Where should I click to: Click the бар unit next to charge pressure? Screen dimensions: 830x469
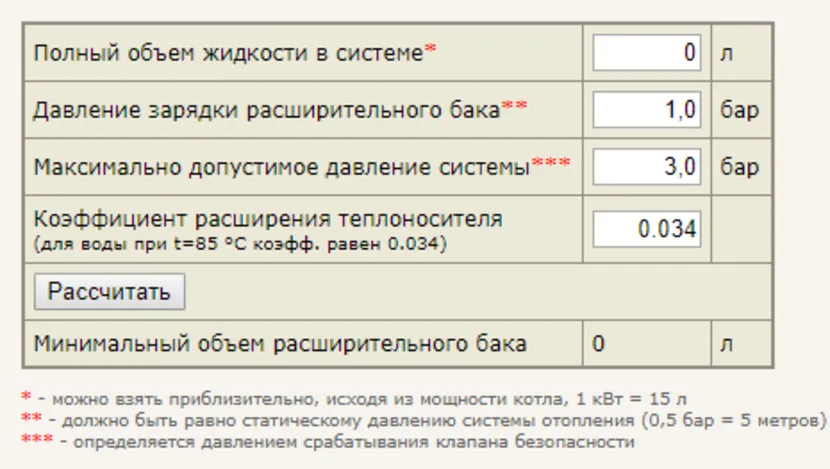coord(740,109)
